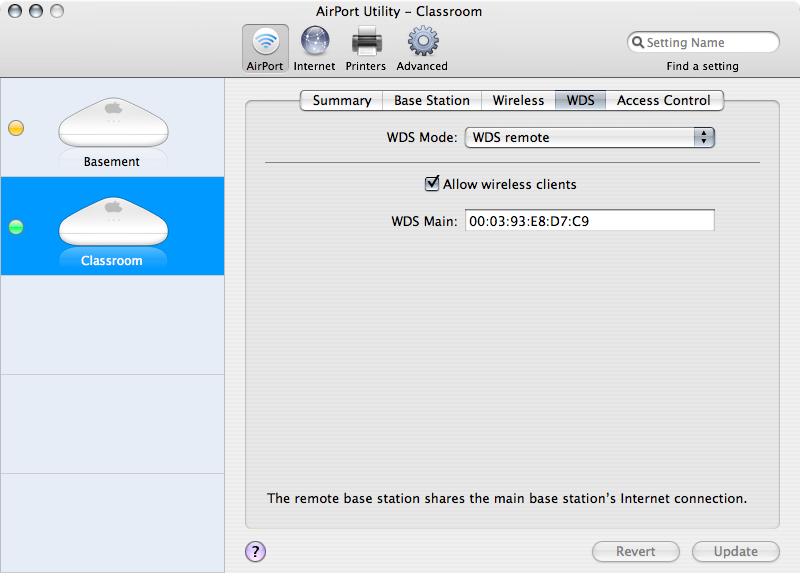Image resolution: width=800 pixels, height=573 pixels.
Task: Click the 'WDS Main:' label
Action: [424, 221]
